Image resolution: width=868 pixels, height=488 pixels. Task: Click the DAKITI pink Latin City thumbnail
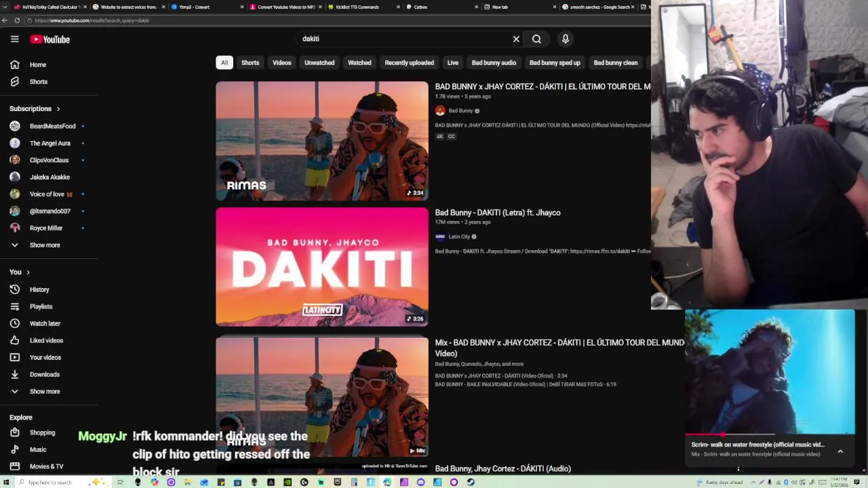tap(322, 267)
